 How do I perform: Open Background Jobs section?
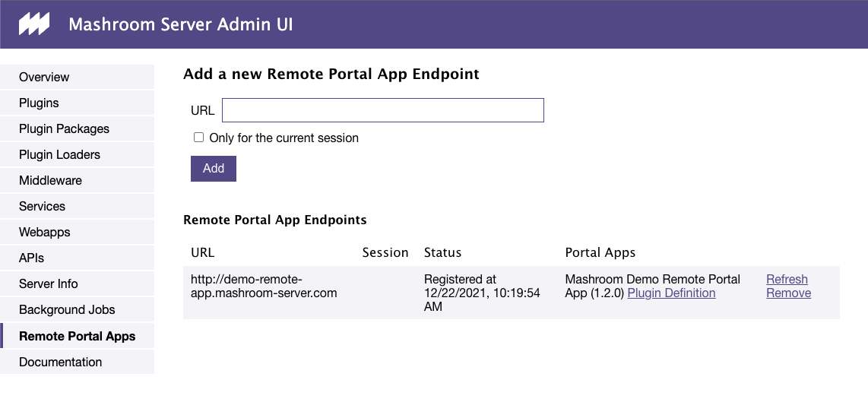(77, 310)
